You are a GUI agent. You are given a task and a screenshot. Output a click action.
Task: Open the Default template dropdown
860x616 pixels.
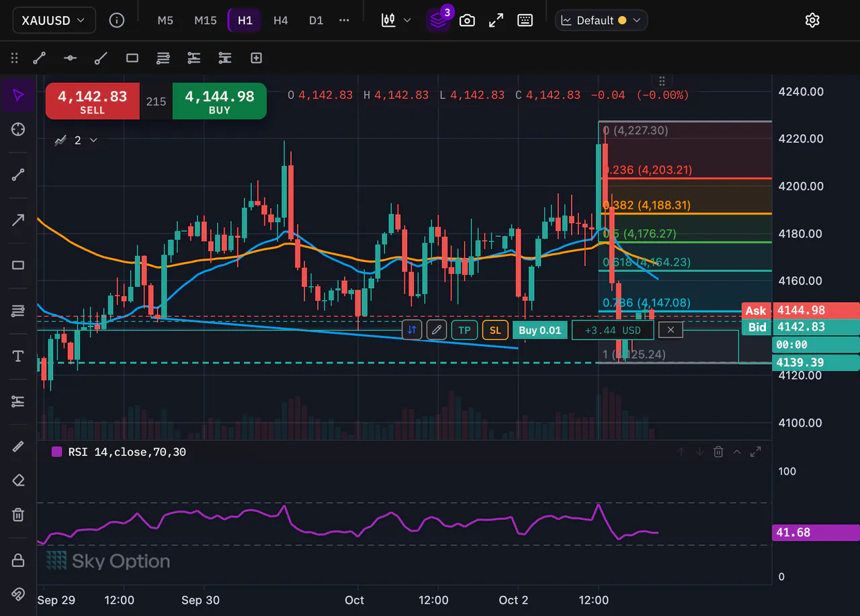[x=601, y=20]
